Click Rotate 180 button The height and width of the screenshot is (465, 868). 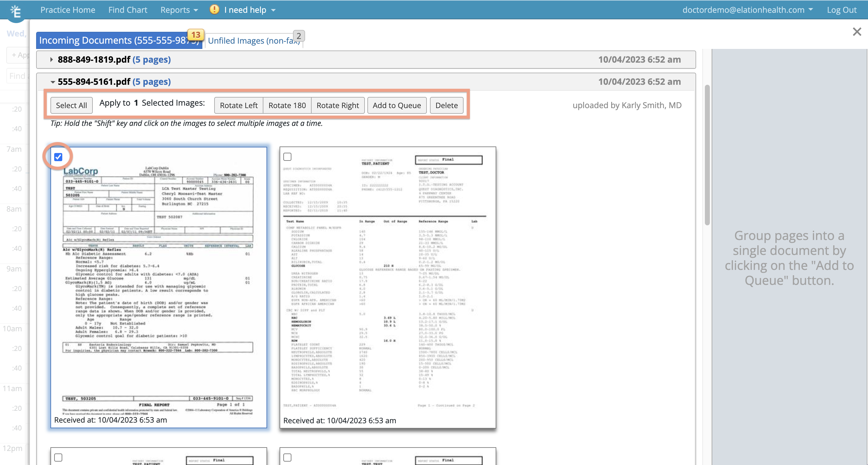pyautogui.click(x=287, y=106)
